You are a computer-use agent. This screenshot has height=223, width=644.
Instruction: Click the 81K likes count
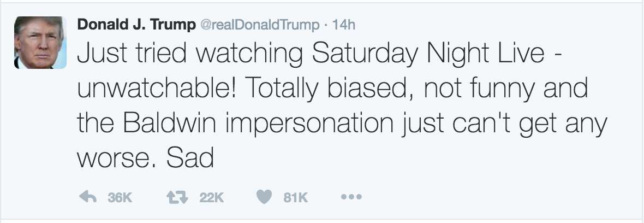click(x=296, y=198)
